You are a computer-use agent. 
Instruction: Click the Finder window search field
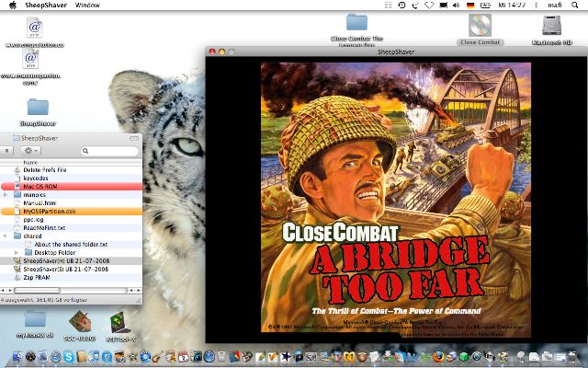pyautogui.click(x=110, y=151)
